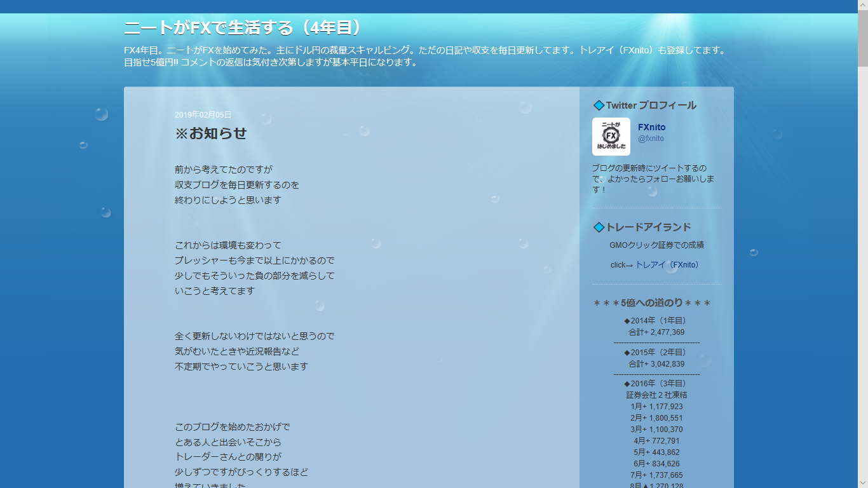
Task: Click the FXnito Twitter profile avatar
Action: click(611, 137)
